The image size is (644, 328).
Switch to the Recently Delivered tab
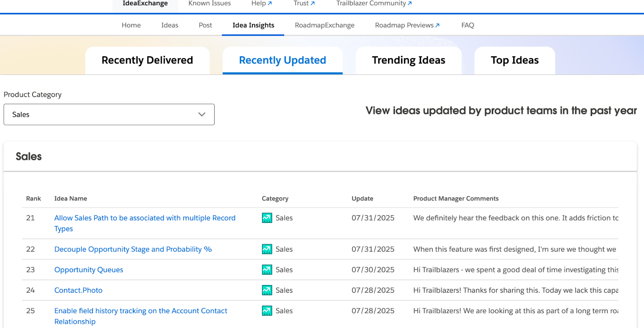147,60
